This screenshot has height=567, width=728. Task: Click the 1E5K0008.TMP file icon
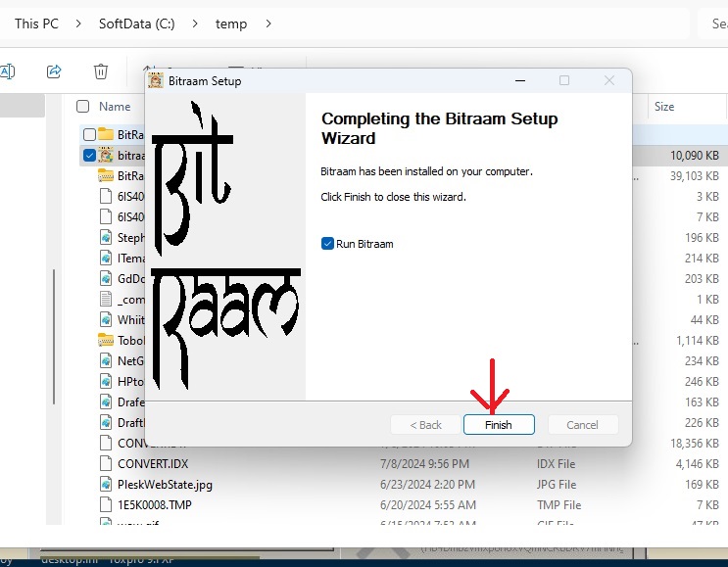click(106, 505)
